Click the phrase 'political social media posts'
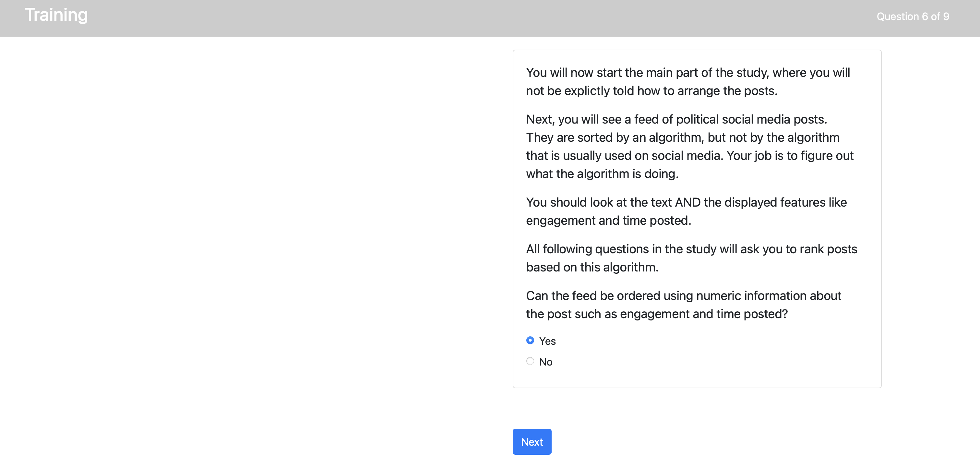980x469 pixels. point(751,119)
